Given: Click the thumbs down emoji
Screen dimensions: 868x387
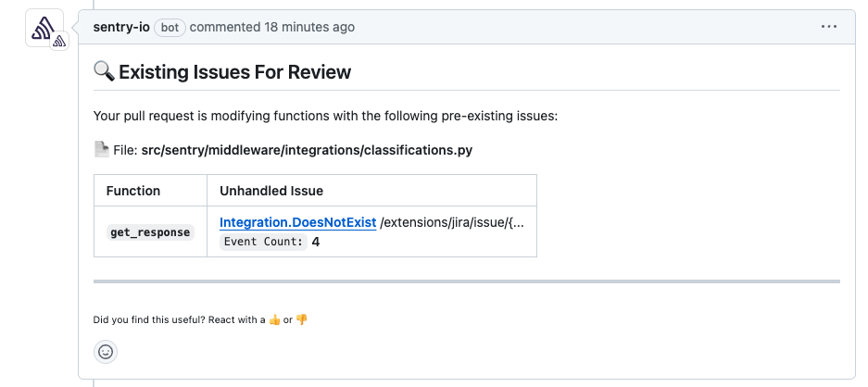Looking at the screenshot, I should tap(301, 320).
